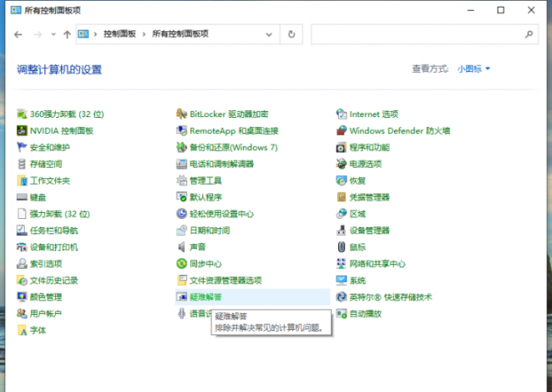Open the 360强力卸载 (32 位) icon
This screenshot has height=392, width=552.
click(22, 114)
